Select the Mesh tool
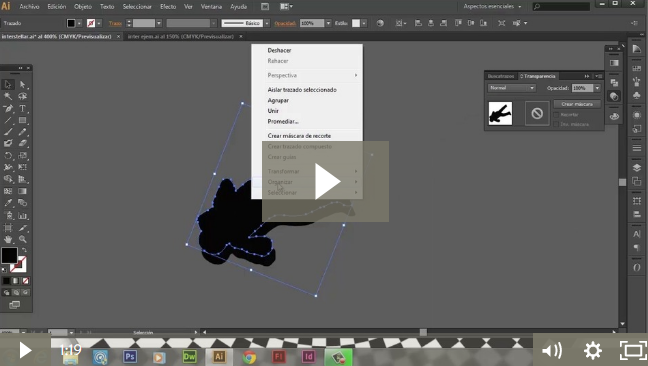Image resolution: width=648 pixels, height=366 pixels. pyautogui.click(x=8, y=191)
